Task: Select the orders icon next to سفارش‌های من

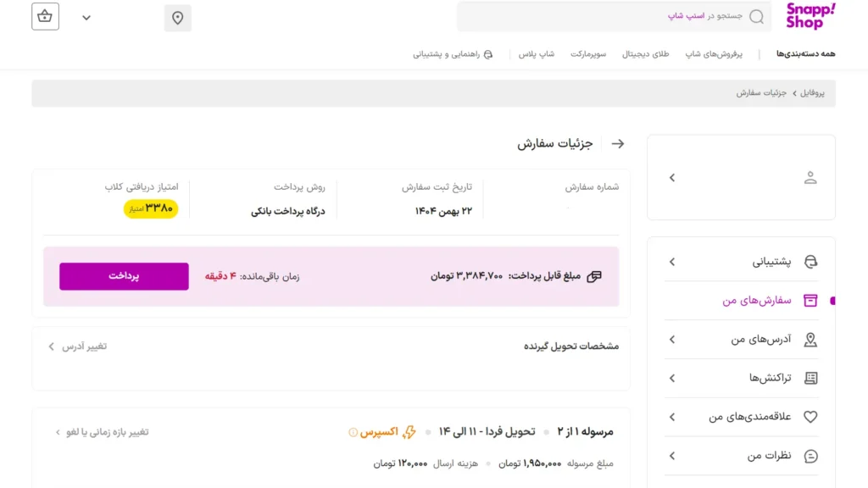Action: (x=811, y=301)
